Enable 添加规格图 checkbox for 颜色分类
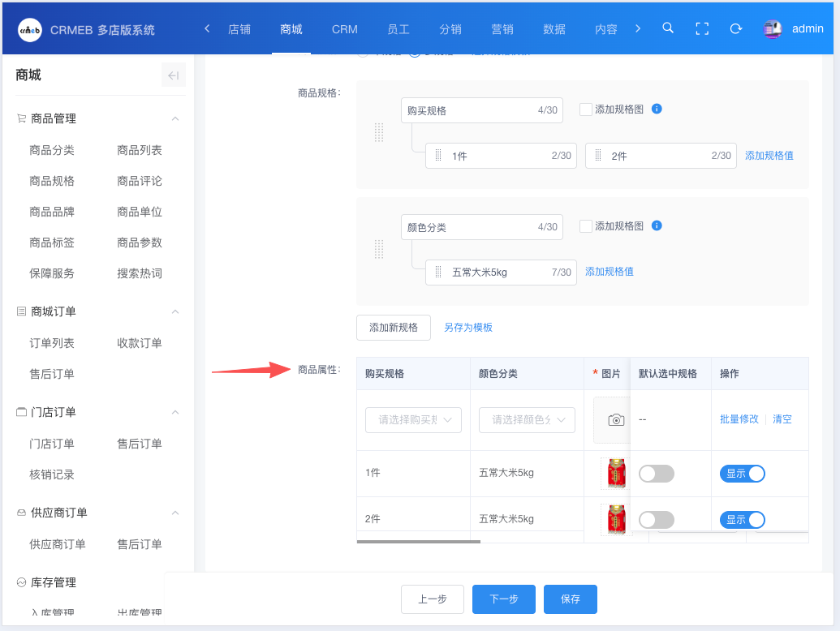Screen dimensions: 840x631 click(x=586, y=227)
